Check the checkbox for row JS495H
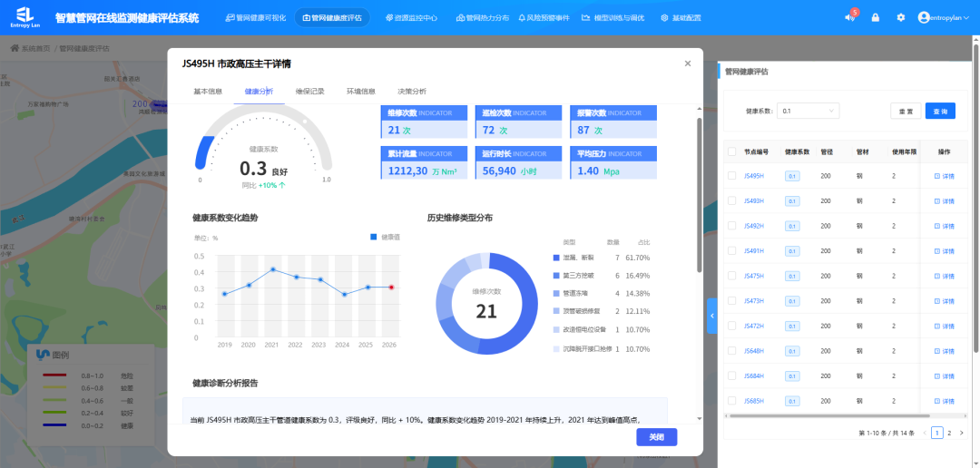Image resolution: width=980 pixels, height=468 pixels. click(732, 176)
